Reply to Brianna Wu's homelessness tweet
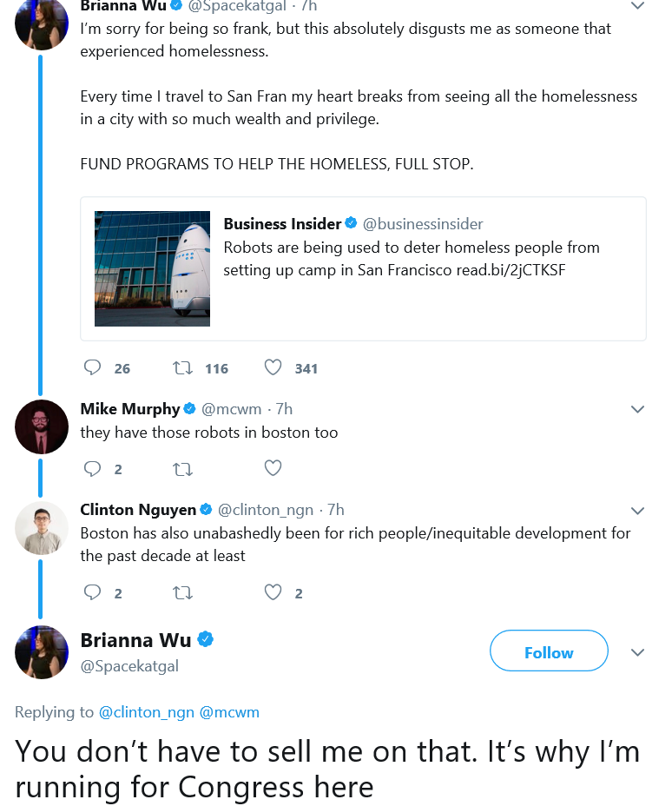672x806 pixels. pos(93,367)
